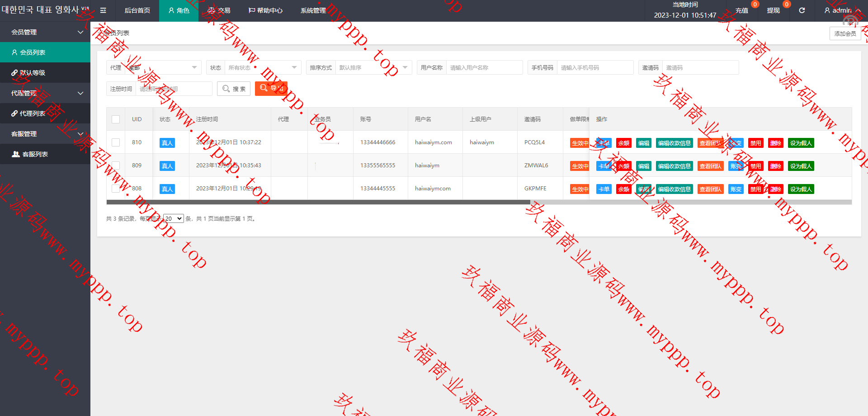Open the 排序方式 sort order dropdown

pyautogui.click(x=373, y=67)
